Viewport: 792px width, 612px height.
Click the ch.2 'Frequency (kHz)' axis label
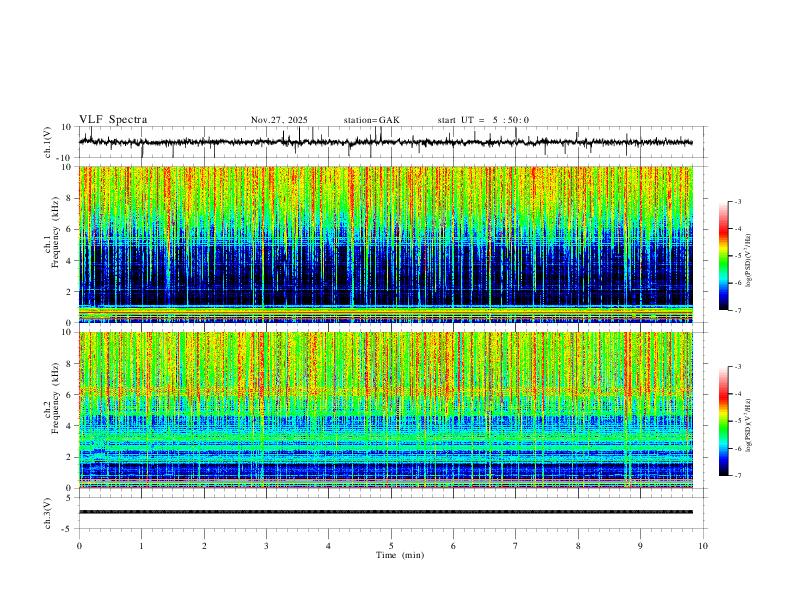(55, 398)
